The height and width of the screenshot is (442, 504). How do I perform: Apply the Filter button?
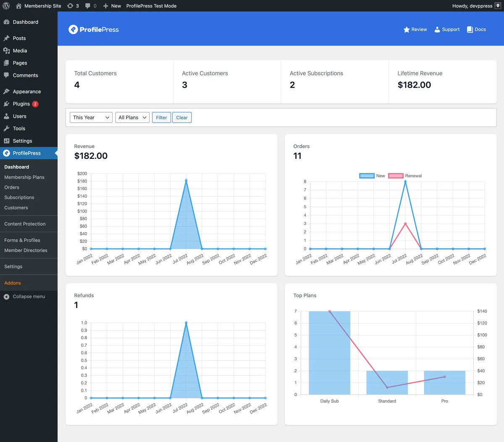pos(161,118)
